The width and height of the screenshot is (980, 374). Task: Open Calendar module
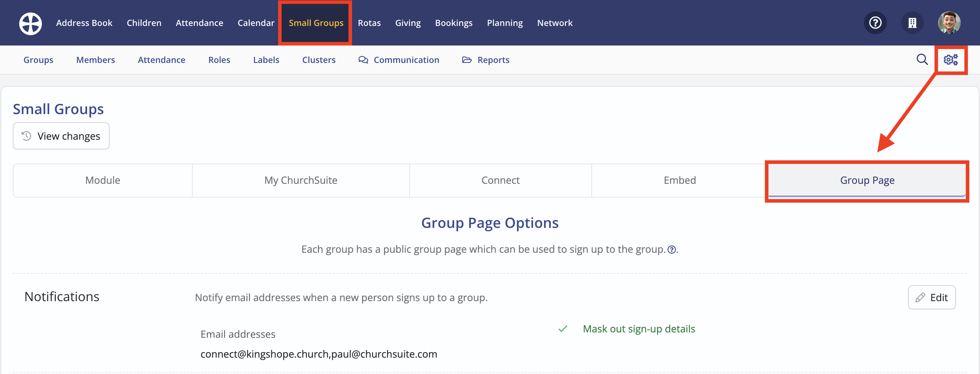[256, 23]
